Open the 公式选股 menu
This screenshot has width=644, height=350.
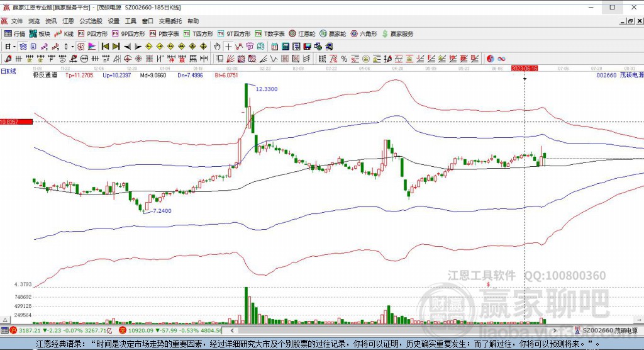click(x=91, y=21)
